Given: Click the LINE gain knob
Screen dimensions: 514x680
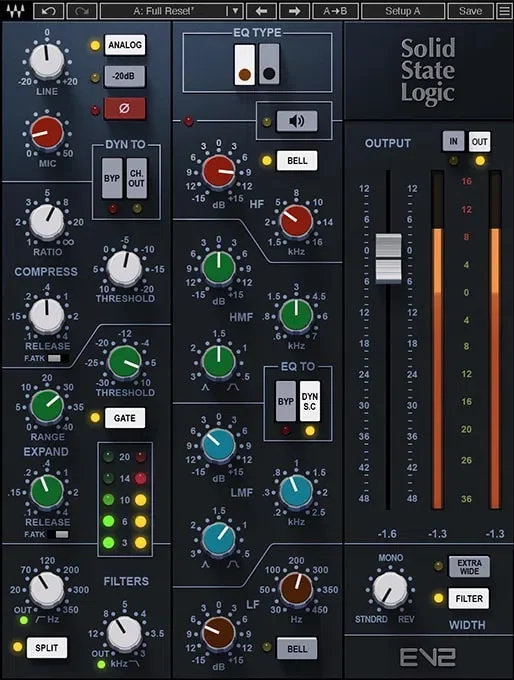Looking at the screenshot, I should coord(47,59).
